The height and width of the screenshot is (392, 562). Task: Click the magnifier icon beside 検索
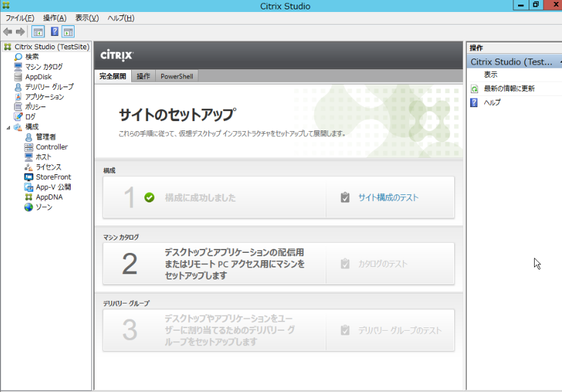(x=18, y=57)
